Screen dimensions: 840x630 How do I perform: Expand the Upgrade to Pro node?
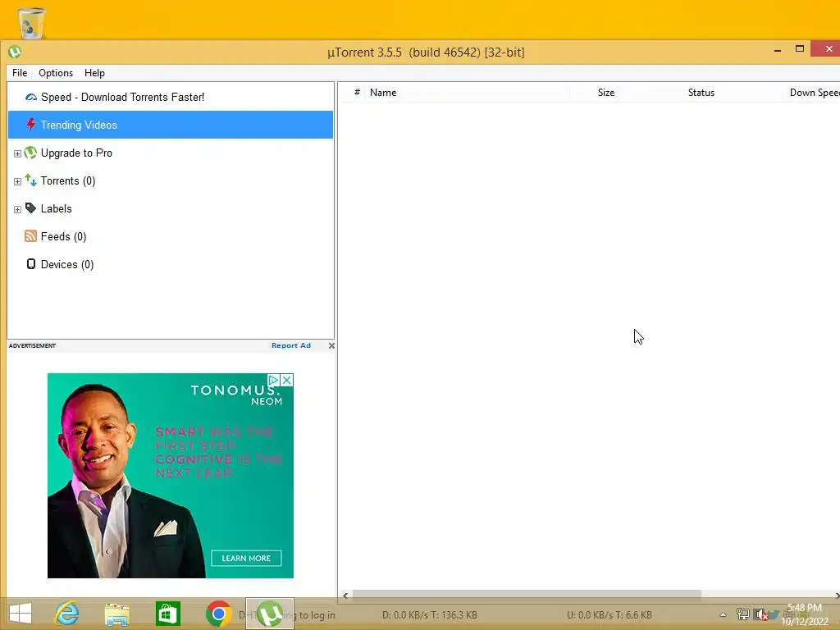(17, 153)
